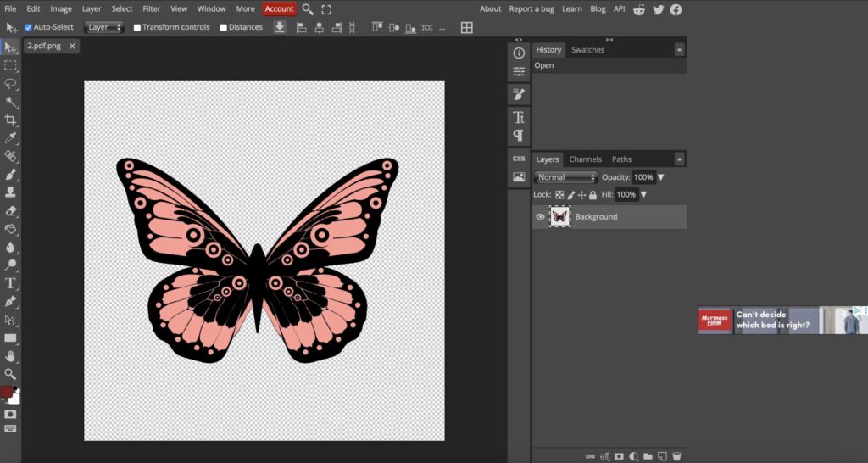This screenshot has width=868, height=463.
Task: Select the Eraser tool
Action: pos(11,210)
